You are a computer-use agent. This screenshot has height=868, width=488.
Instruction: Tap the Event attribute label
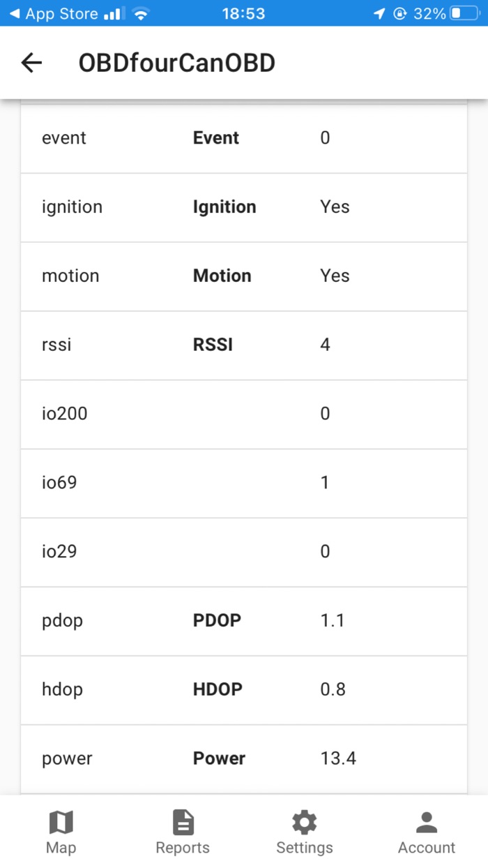(215, 138)
